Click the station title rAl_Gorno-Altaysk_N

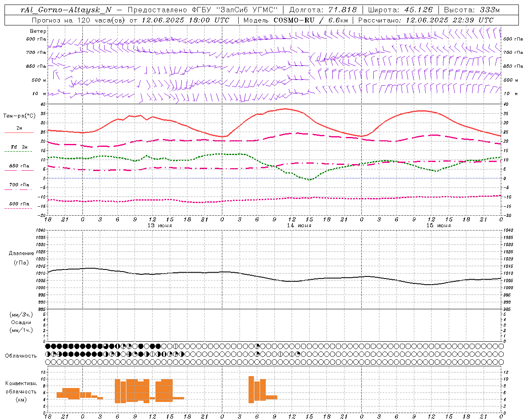tap(66, 10)
